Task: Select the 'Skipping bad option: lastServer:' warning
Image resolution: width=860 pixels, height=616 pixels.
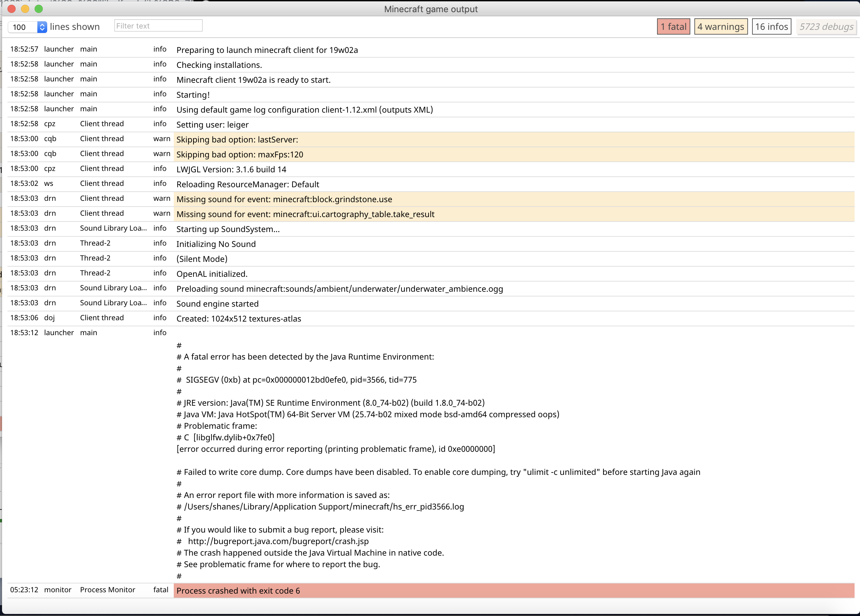Action: pyautogui.click(x=237, y=139)
